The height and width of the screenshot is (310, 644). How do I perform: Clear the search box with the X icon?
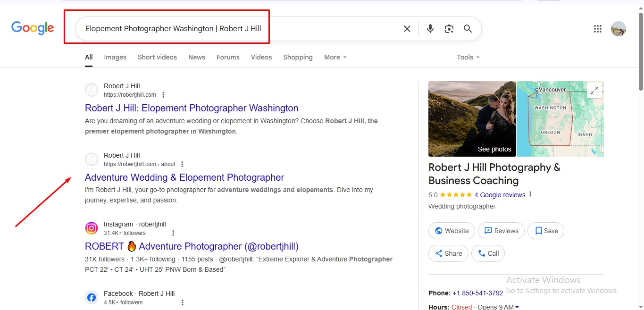(407, 29)
